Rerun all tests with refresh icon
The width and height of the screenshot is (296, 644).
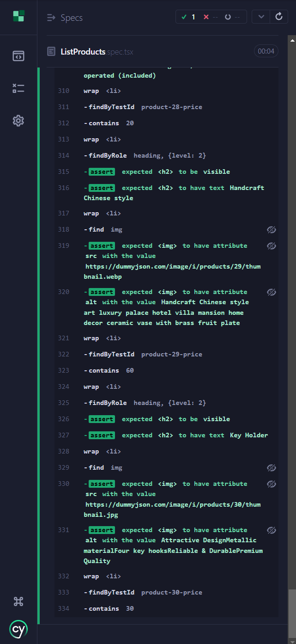coord(279,17)
